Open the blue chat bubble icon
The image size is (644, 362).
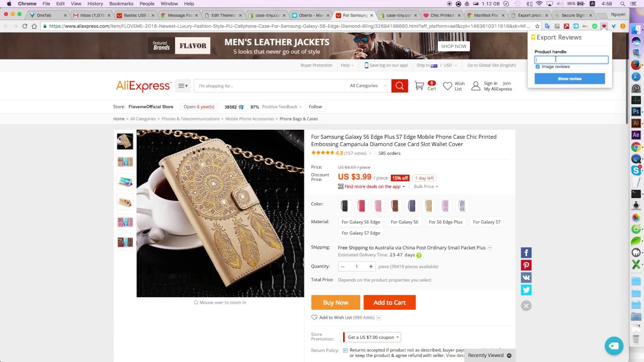[614, 346]
